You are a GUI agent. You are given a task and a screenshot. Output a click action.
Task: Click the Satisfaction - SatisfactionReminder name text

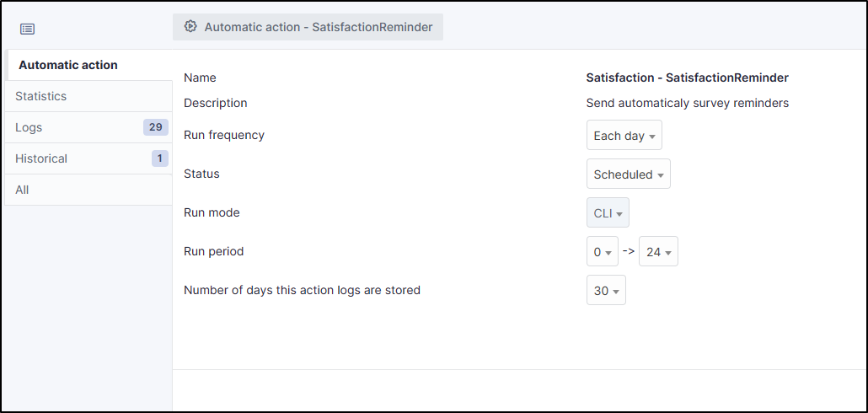point(687,78)
